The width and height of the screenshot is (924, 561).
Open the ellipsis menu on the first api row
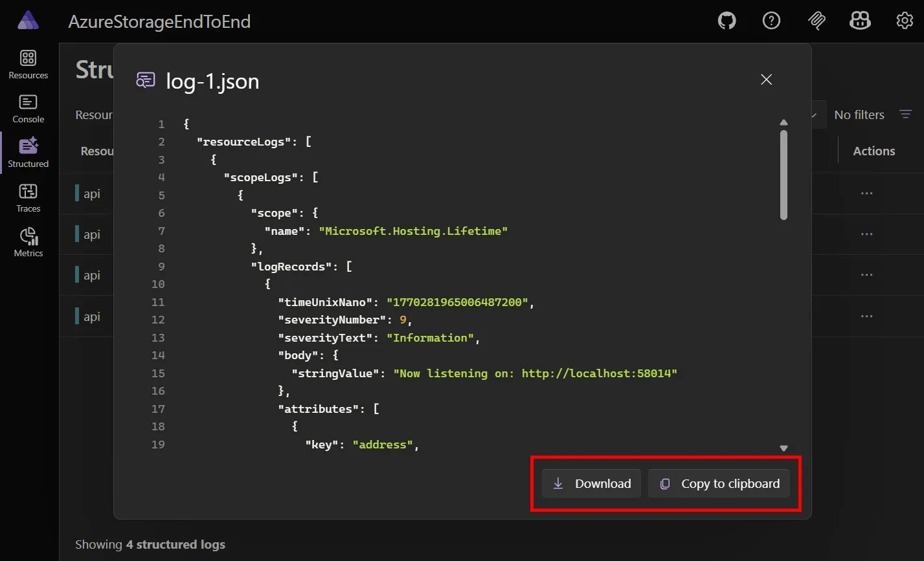click(867, 193)
